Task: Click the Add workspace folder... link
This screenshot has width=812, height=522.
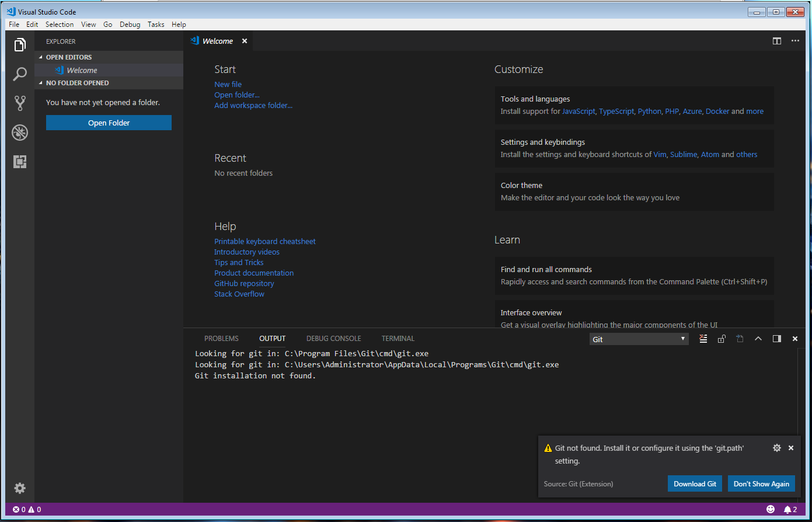Action: coord(253,105)
